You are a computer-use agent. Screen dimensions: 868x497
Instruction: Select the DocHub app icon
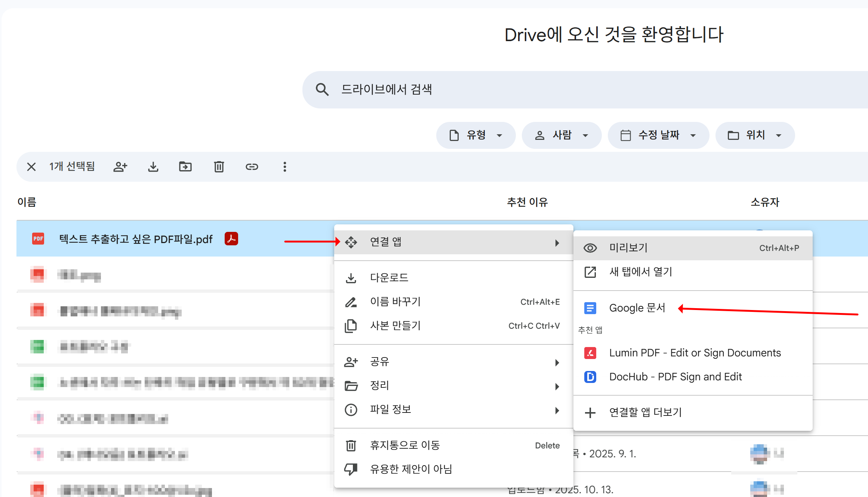point(590,377)
